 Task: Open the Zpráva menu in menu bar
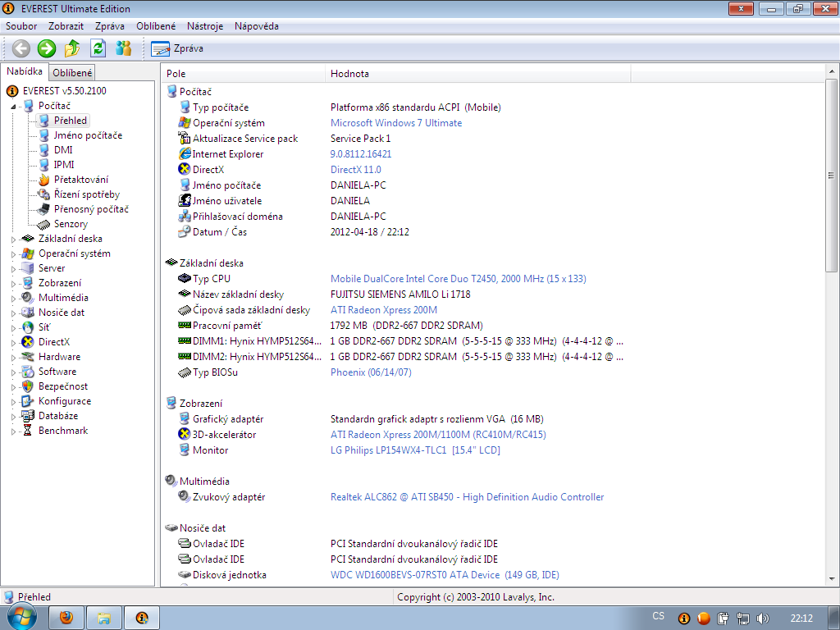point(110,25)
